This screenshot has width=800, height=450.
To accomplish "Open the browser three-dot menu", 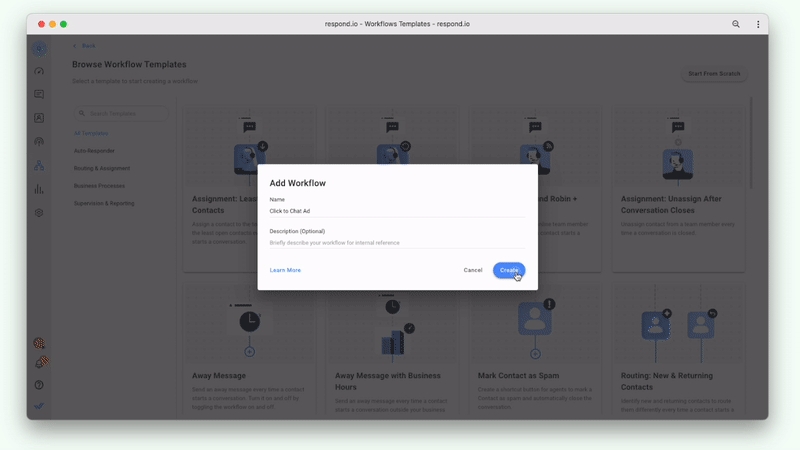I will click(x=758, y=24).
